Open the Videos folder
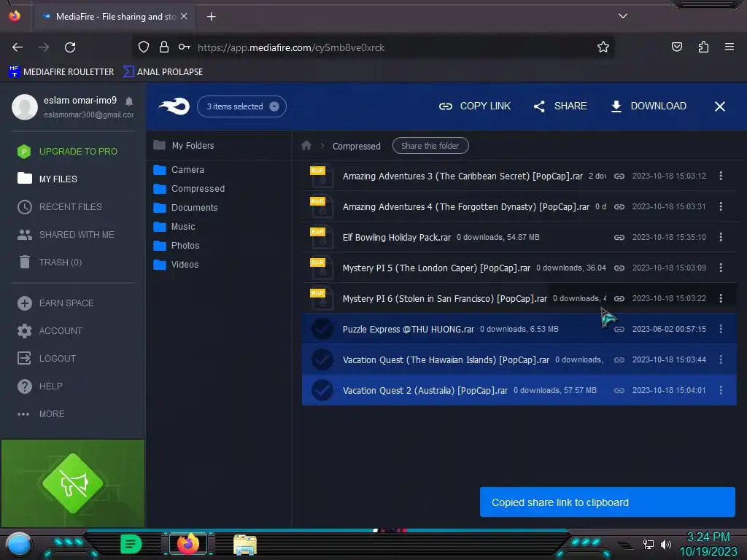Viewport: 747px width, 560px height. [x=176, y=265]
